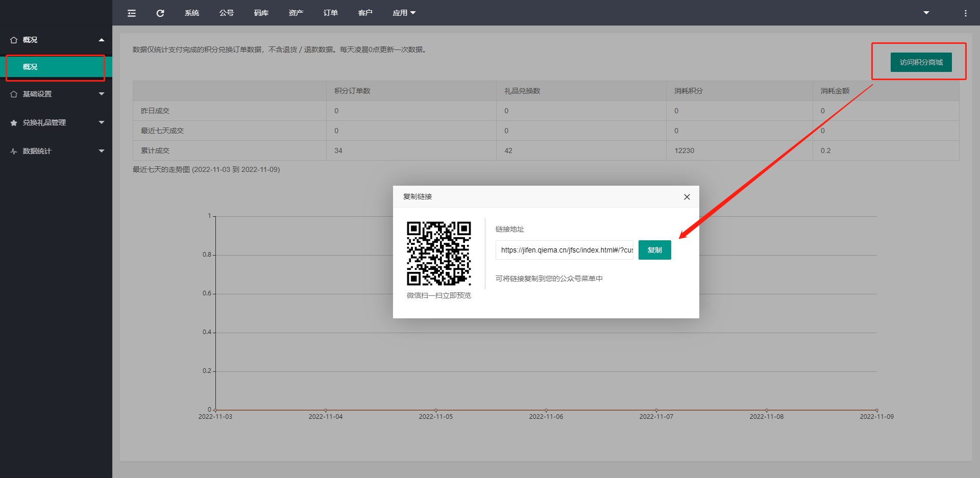The image size is (980, 478).
Task: Click the green 复制 button
Action: (x=655, y=250)
